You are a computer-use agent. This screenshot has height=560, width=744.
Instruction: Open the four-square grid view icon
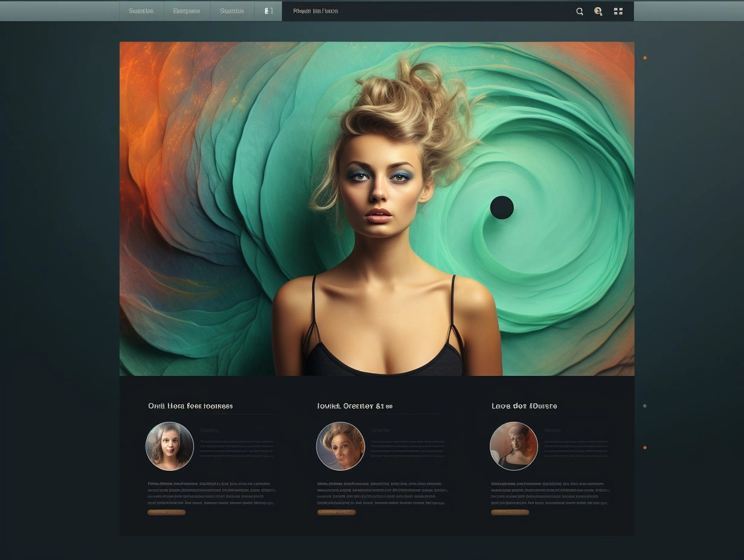[618, 11]
